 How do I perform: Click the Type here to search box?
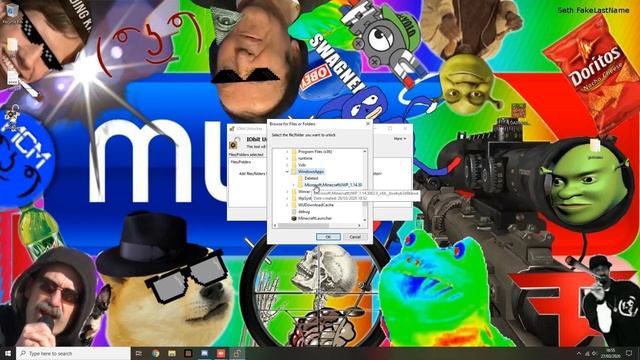pyautogui.click(x=73, y=353)
